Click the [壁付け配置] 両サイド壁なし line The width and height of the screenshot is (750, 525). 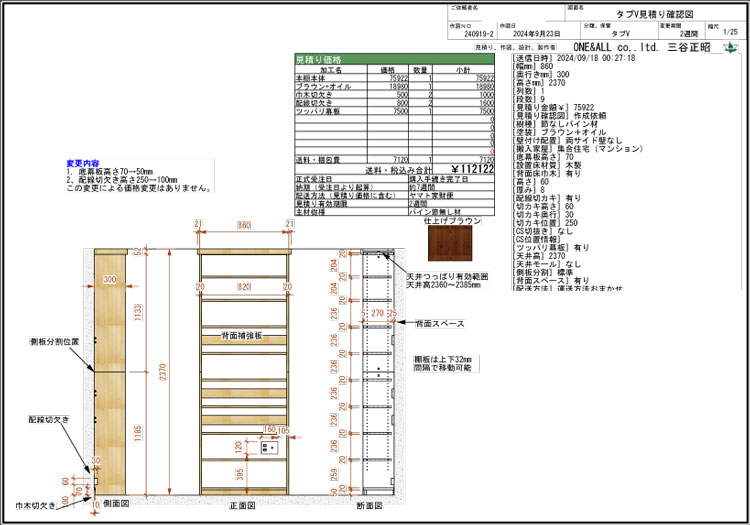pos(568,141)
